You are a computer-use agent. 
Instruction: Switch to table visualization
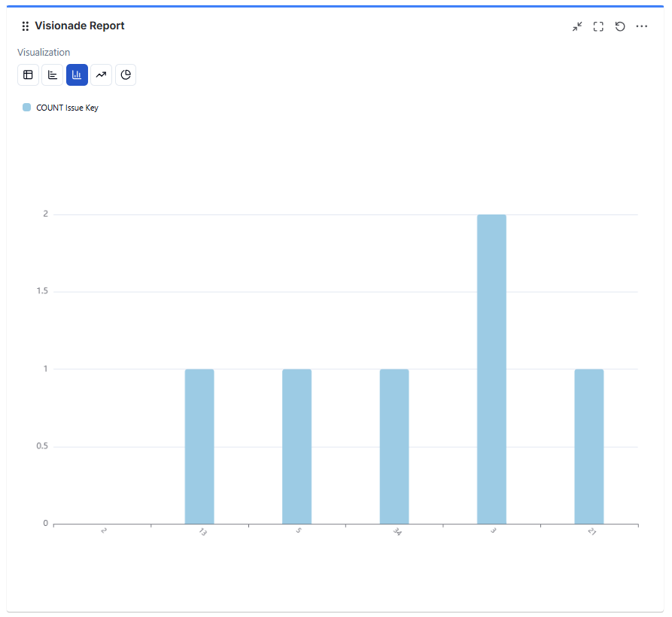click(x=29, y=75)
